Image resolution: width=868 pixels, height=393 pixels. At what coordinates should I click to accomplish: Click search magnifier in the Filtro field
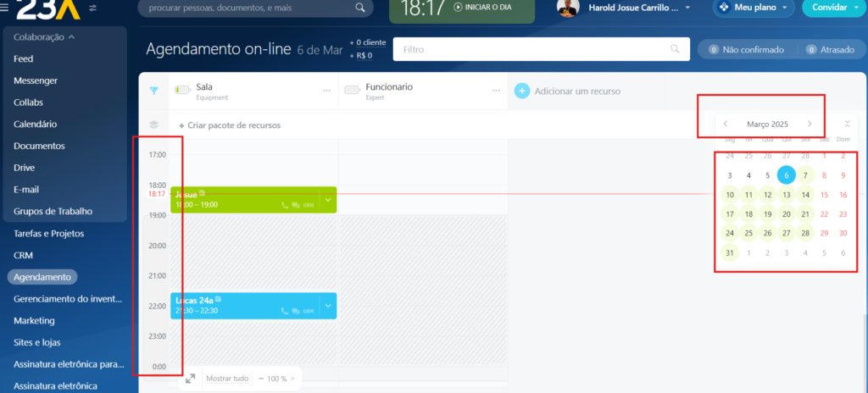[x=675, y=50]
